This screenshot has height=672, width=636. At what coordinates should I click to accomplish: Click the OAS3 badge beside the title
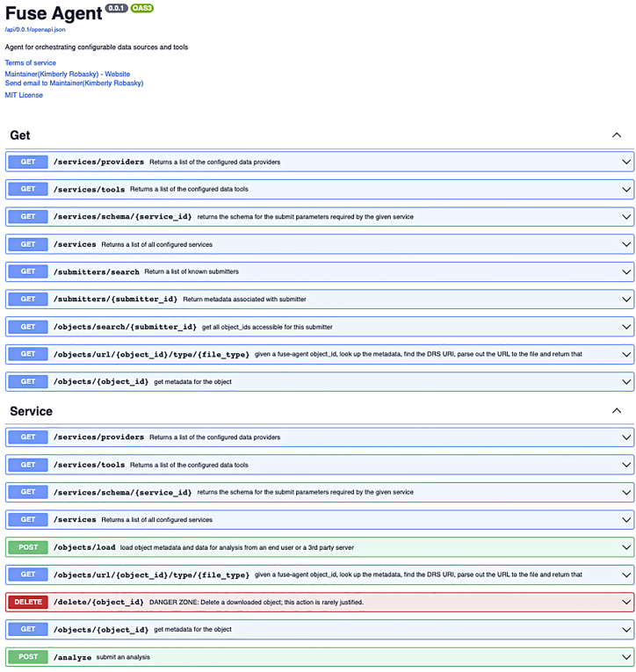coord(142,8)
